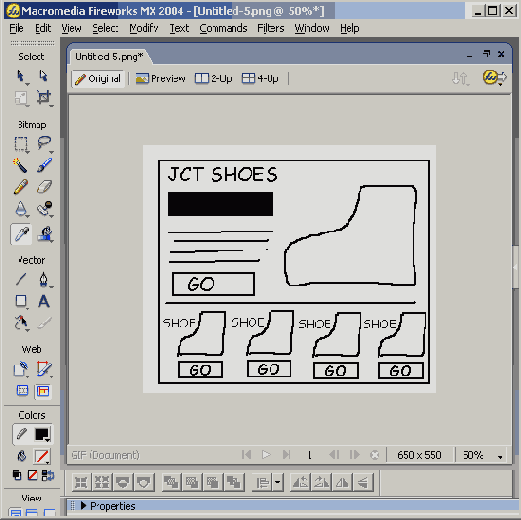Open the black stroke color swatch
Viewport: 521px width, 520px height.
tap(42, 434)
